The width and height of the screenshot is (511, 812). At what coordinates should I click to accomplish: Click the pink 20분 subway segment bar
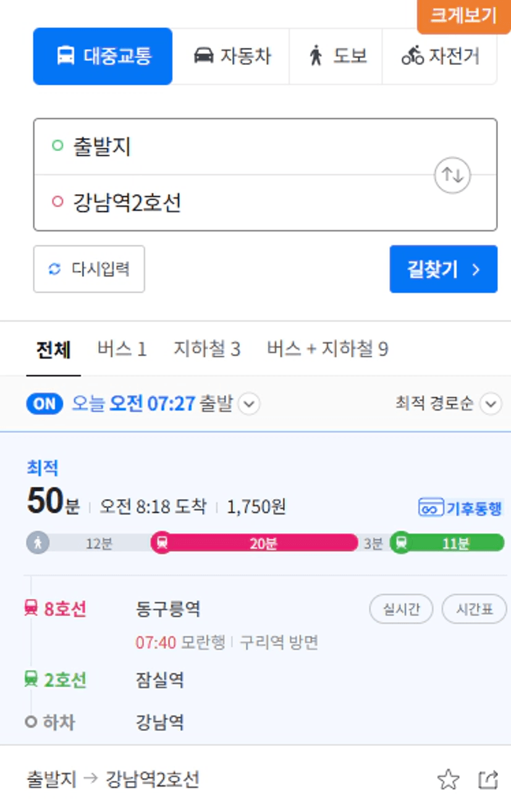click(255, 544)
